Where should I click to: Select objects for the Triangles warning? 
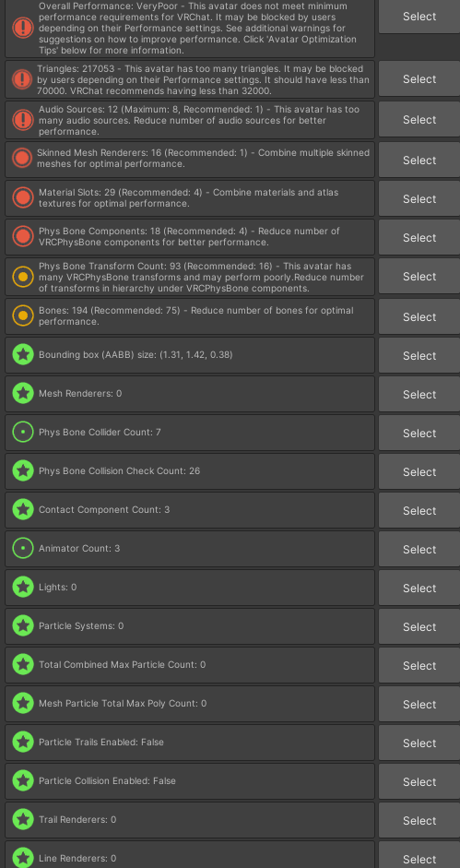(x=419, y=79)
